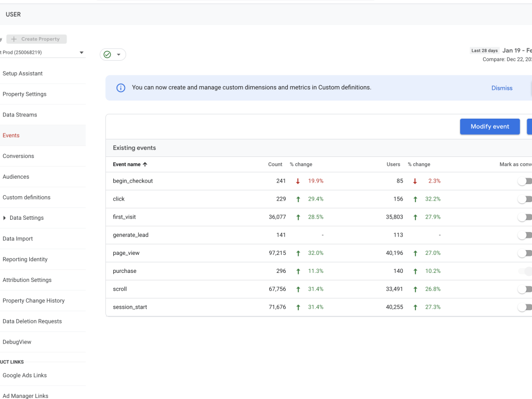
Task: Mark the scroll event as conversion
Action: coord(525,289)
